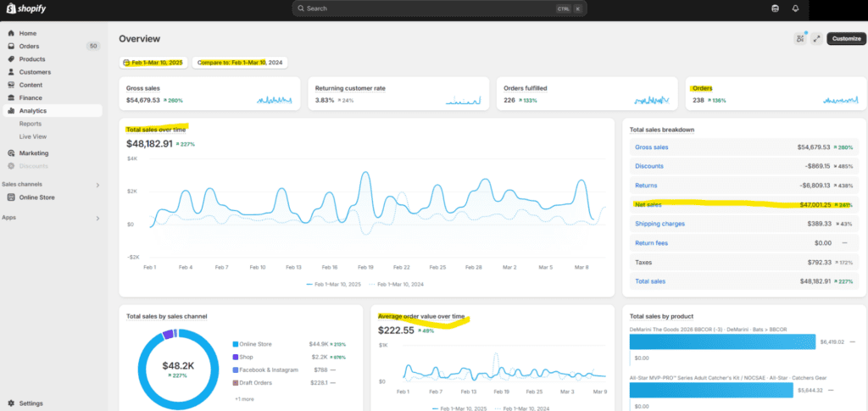Click the Net sales breakdown link

click(648, 204)
